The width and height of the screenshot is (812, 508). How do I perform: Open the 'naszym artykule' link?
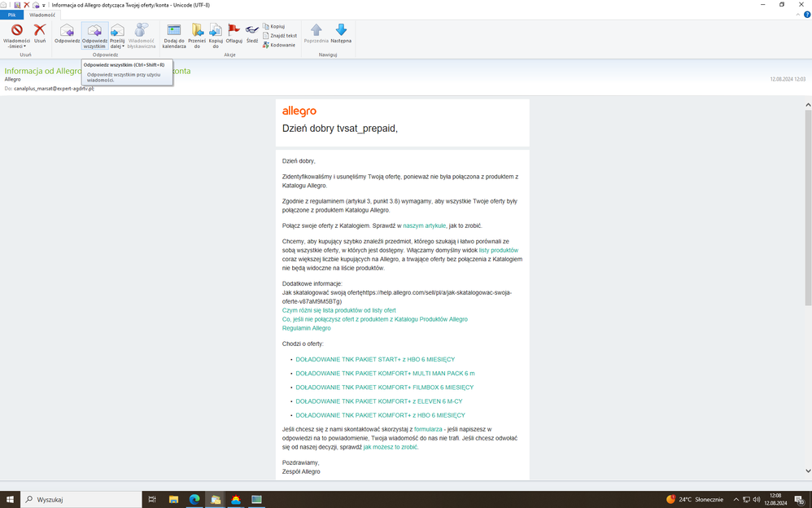coord(424,226)
